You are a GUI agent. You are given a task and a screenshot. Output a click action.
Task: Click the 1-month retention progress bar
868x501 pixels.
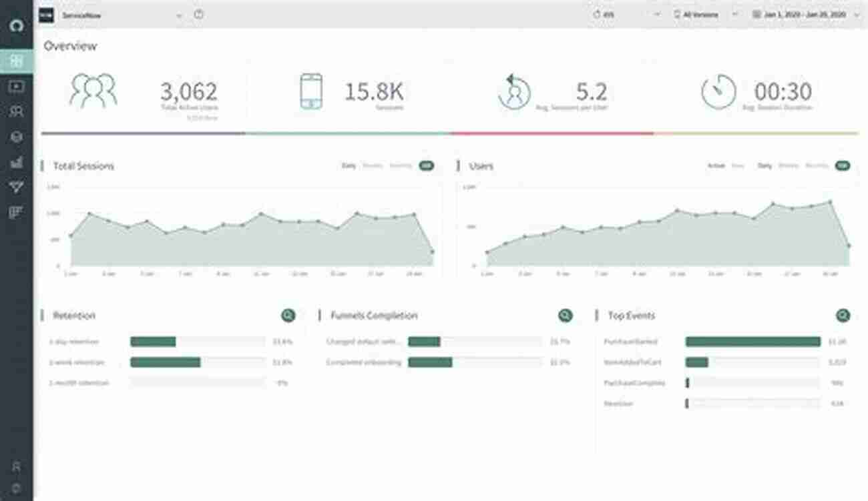pos(198,383)
